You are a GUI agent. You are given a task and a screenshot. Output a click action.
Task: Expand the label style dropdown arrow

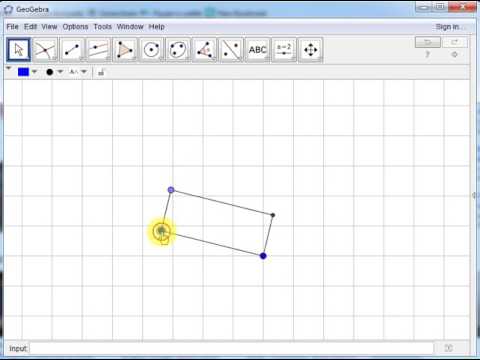pos(84,71)
